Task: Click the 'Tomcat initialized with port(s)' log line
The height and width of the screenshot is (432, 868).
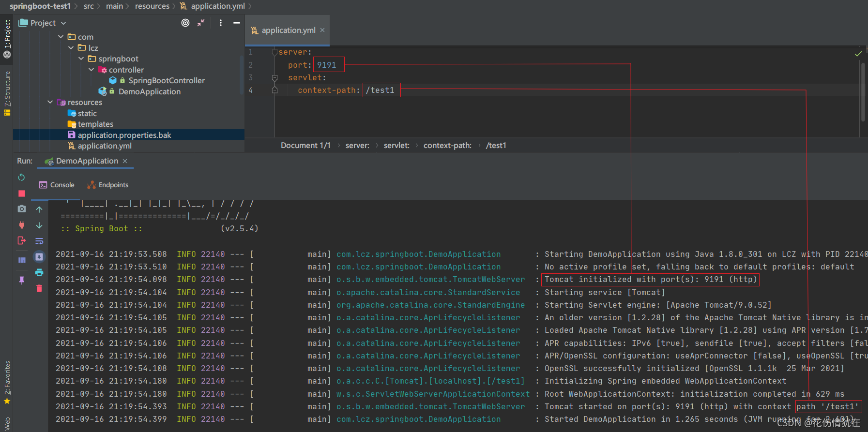Action: (x=651, y=279)
